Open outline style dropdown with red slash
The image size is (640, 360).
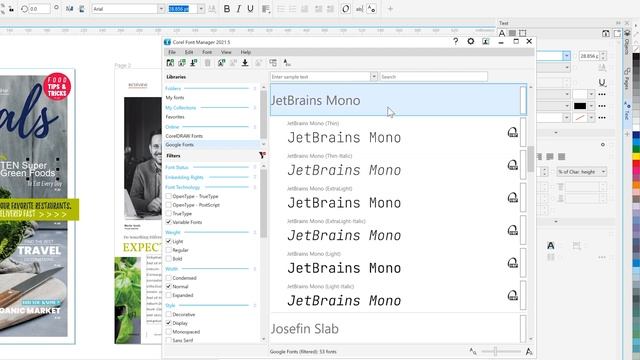[x=591, y=118]
